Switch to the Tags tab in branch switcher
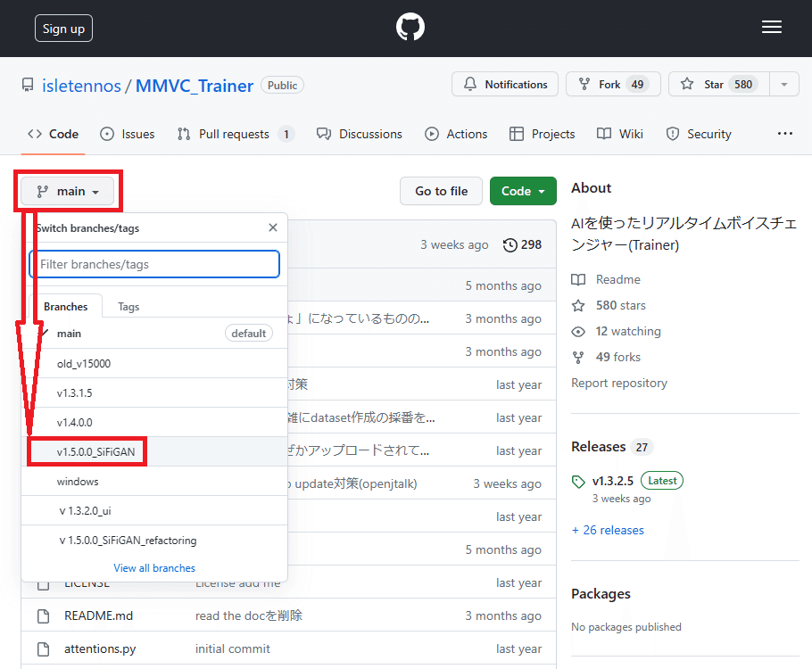Viewport: 812px width, 669px height. (x=128, y=306)
